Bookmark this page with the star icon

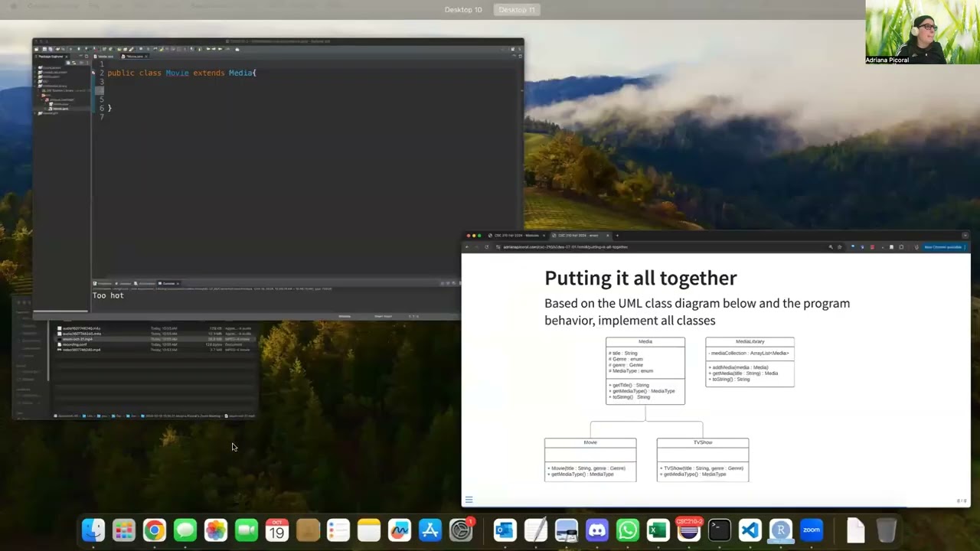839,247
